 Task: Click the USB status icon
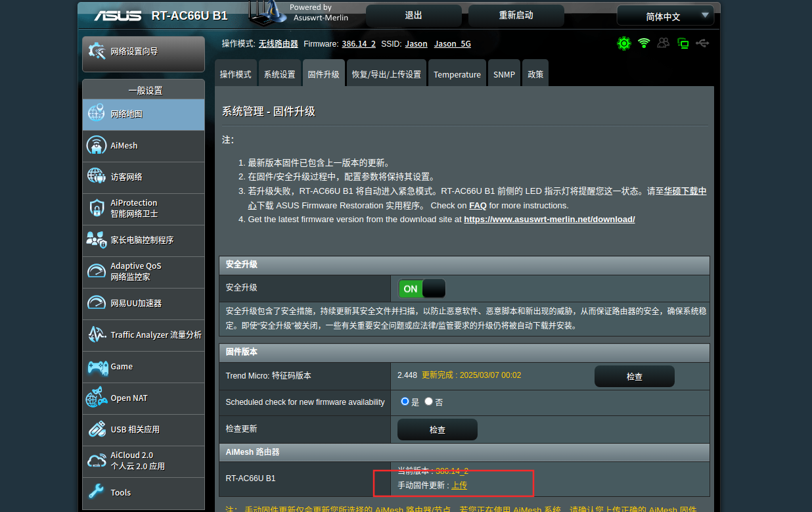pyautogui.click(x=702, y=43)
